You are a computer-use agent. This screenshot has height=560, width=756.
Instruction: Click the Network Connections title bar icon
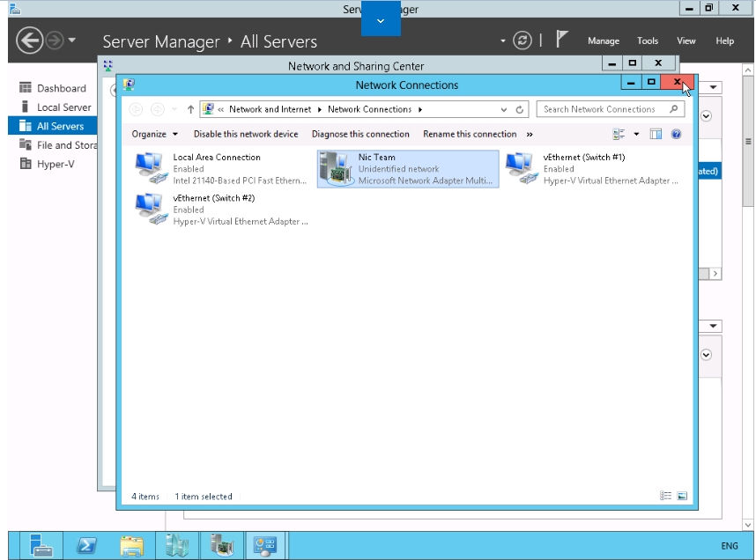(129, 85)
